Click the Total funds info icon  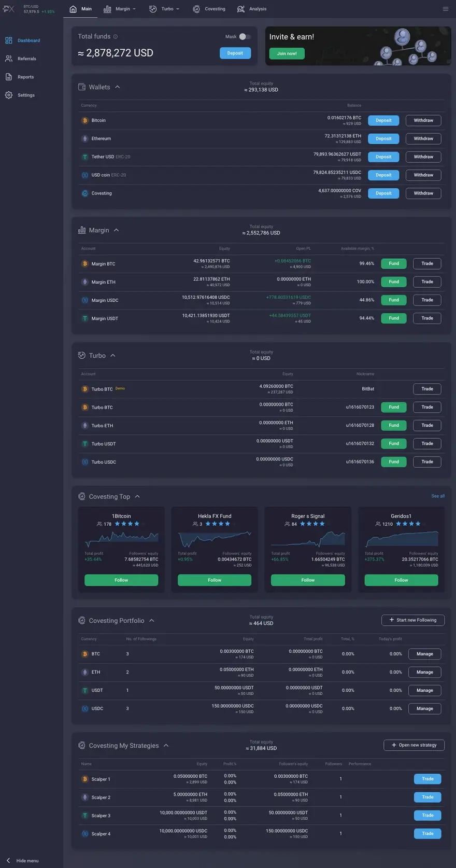click(116, 37)
